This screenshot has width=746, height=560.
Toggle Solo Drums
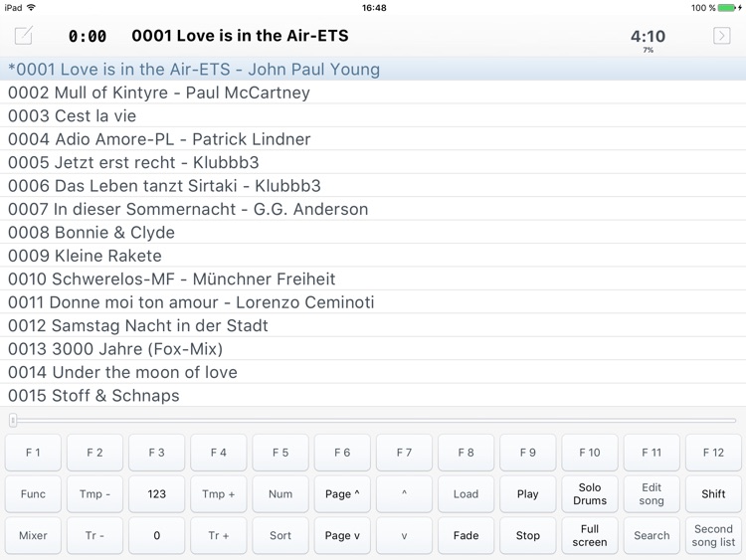click(x=590, y=494)
